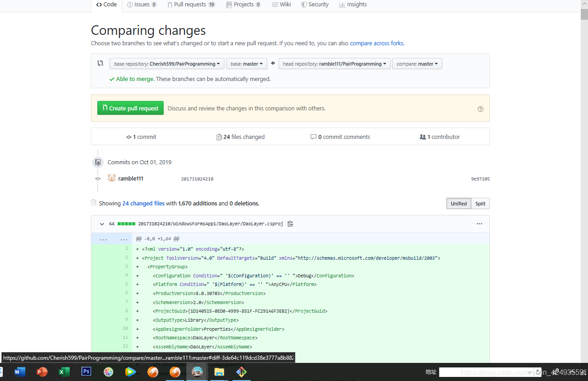Viewport: 588px width, 381px height.
Task: Collapse the DaoLayer.csproj file diff
Action: tap(101, 224)
